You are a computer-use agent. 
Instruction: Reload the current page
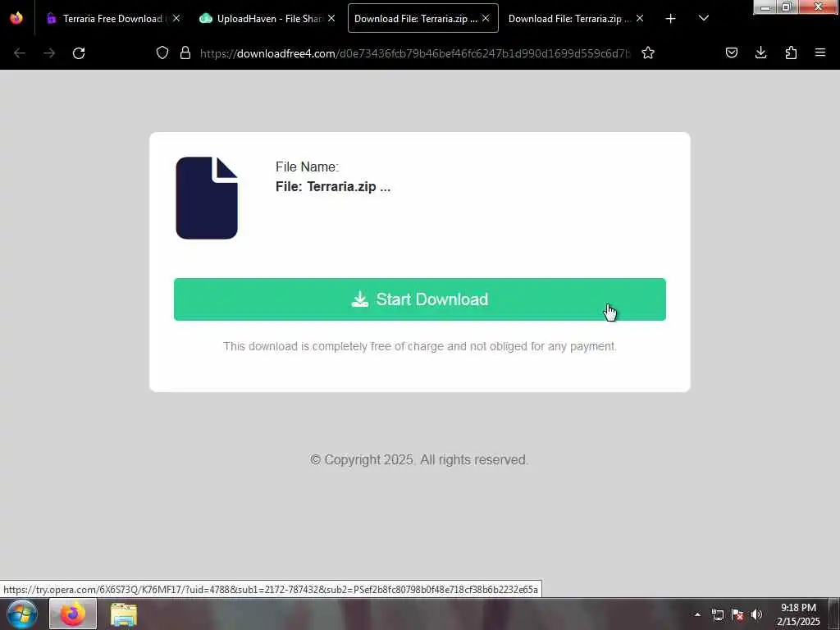79,53
